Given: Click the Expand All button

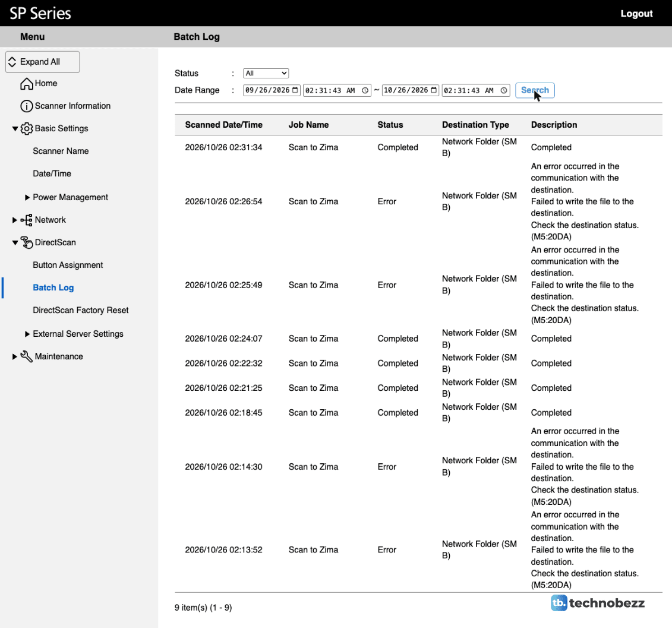Looking at the screenshot, I should [42, 62].
